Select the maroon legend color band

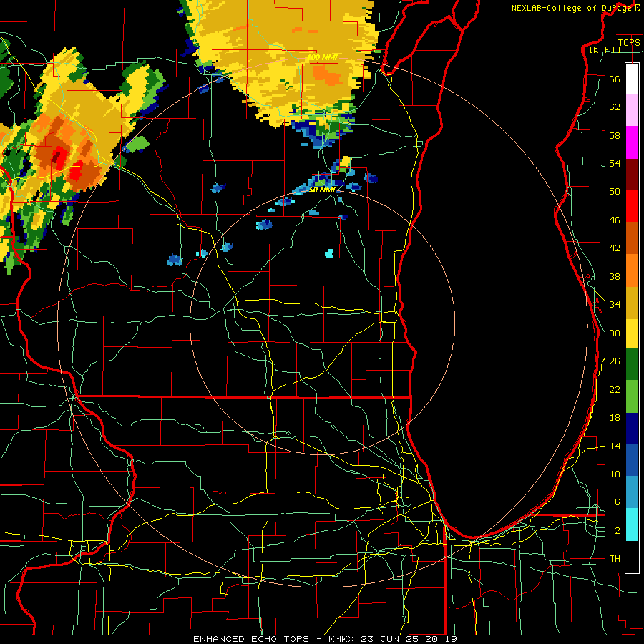pos(632,174)
